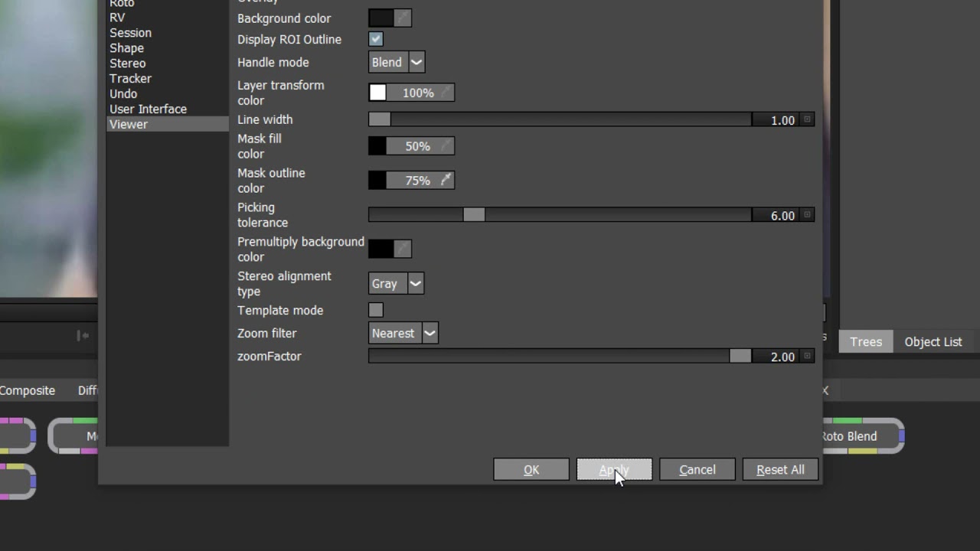This screenshot has height=551, width=980.
Task: Reset zoomFactor with its small icon
Action: coord(807,356)
